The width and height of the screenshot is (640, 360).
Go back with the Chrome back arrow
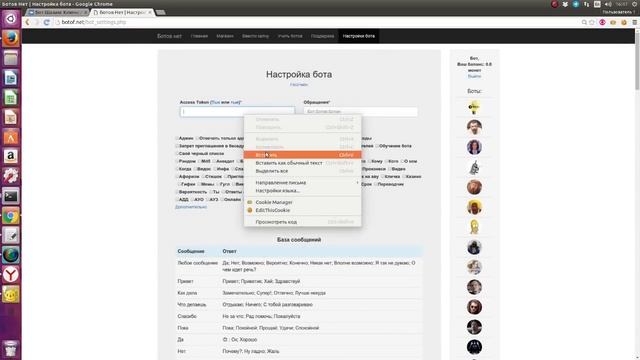27,22
